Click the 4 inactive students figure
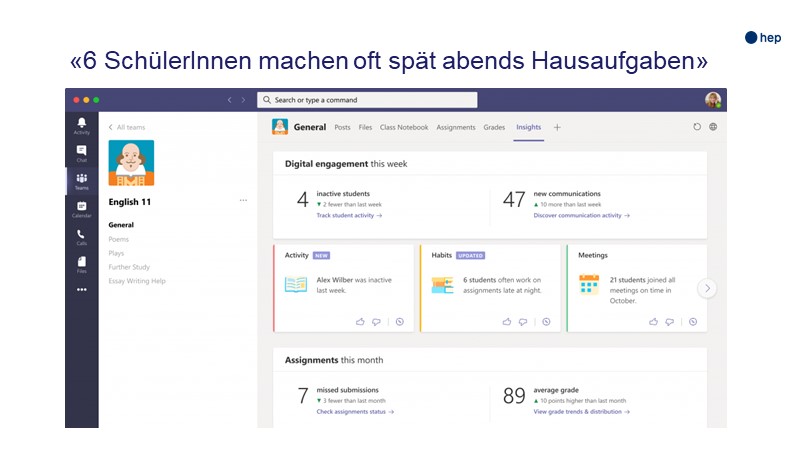This screenshot has width=800, height=450. click(303, 199)
